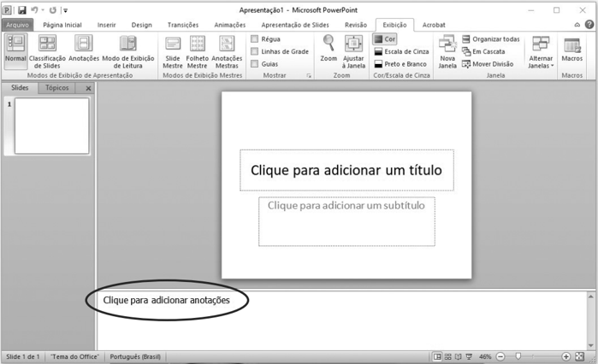Switch to Anotações page view
Screen dimensions: 598x364
tap(84, 48)
